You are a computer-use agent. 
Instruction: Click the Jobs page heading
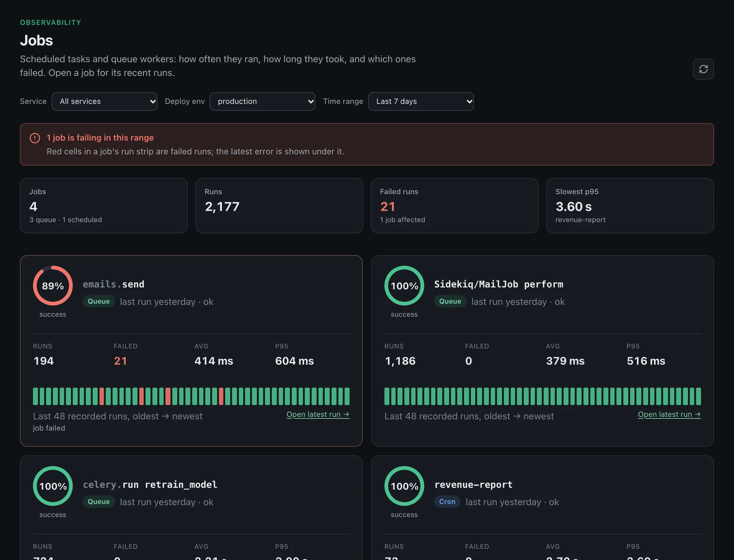(x=36, y=40)
